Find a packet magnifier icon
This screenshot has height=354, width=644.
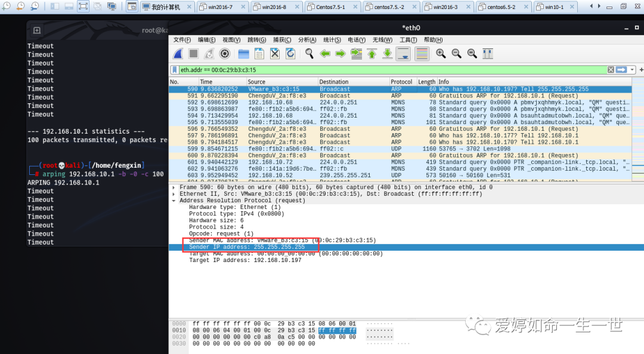[309, 54]
